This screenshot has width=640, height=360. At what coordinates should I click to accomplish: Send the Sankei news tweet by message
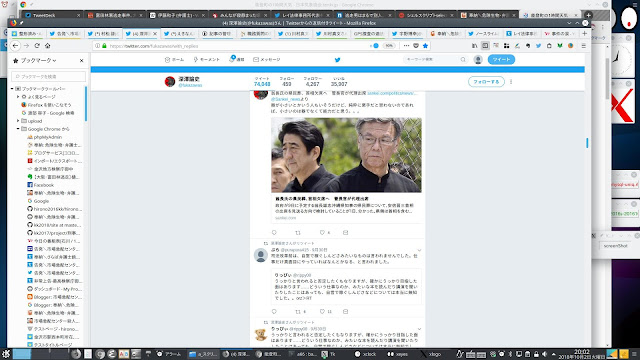[x=346, y=232]
